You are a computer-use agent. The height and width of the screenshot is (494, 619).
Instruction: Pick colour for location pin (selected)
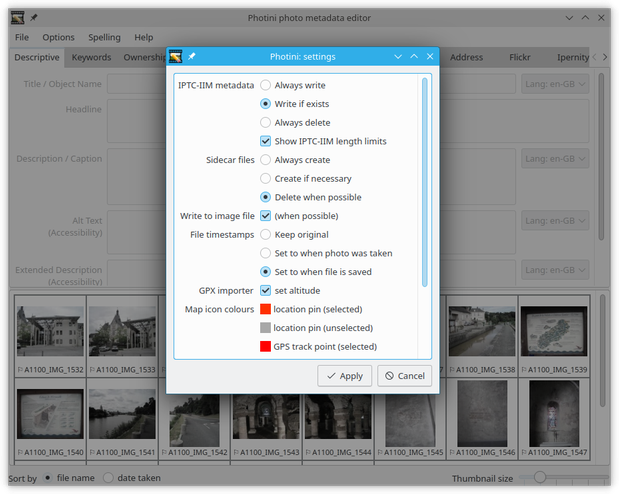click(x=265, y=309)
